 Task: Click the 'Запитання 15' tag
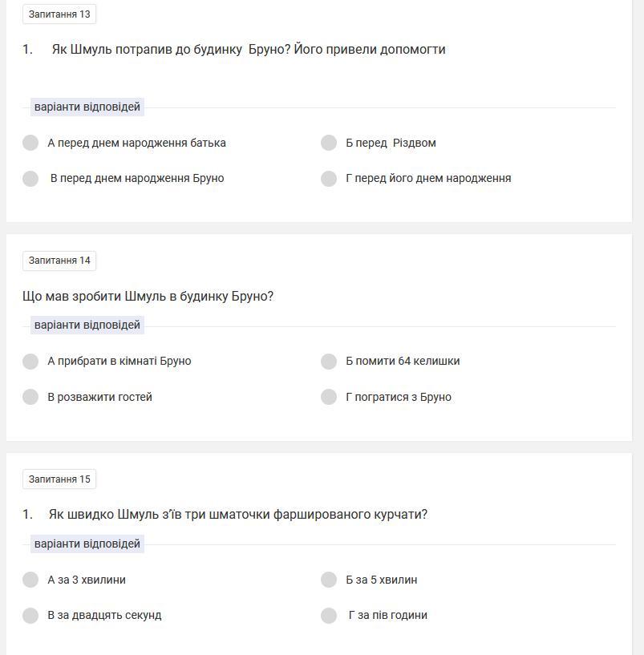[59, 479]
